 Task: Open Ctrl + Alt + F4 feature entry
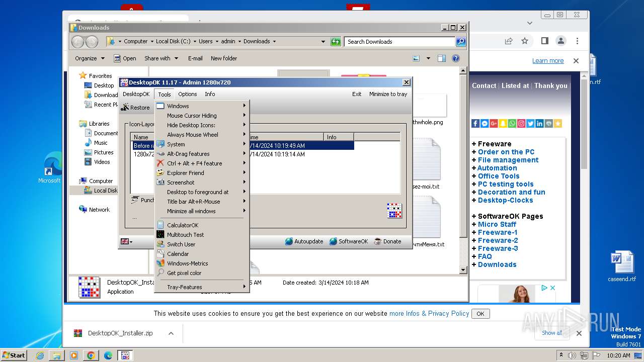pyautogui.click(x=202, y=163)
